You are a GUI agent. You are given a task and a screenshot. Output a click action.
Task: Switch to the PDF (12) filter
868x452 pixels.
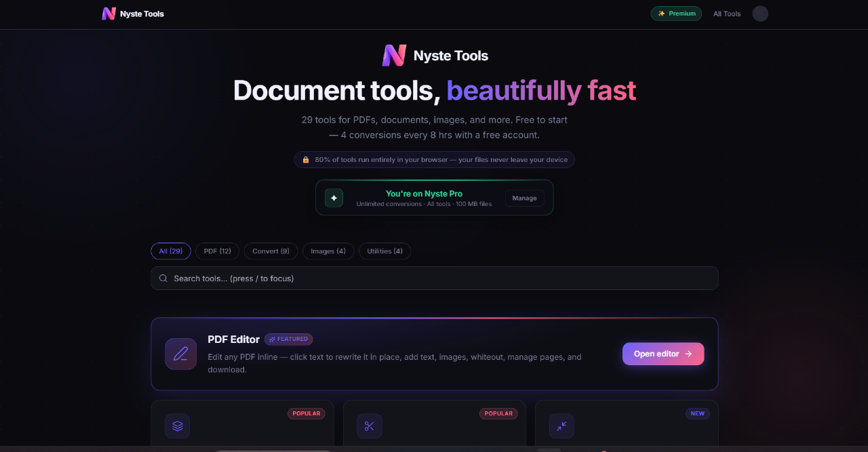[x=218, y=251]
